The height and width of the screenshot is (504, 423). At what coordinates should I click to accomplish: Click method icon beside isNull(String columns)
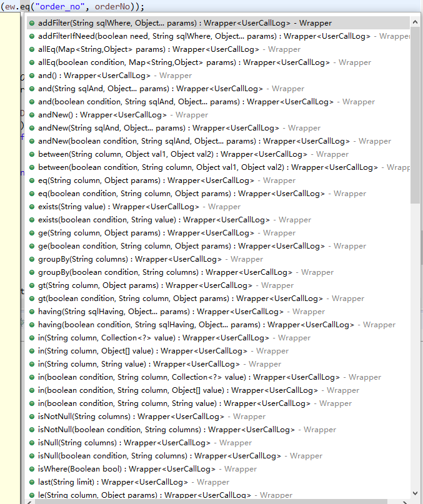point(32,443)
